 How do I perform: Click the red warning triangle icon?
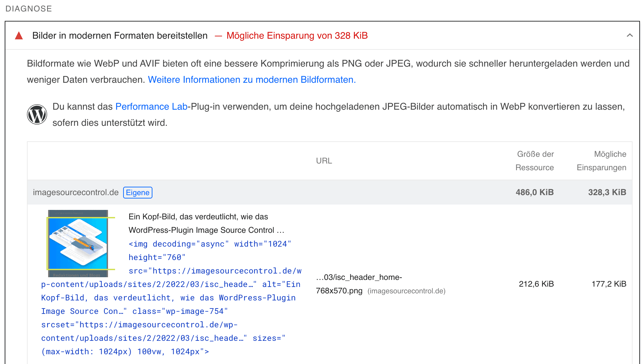pos(19,35)
